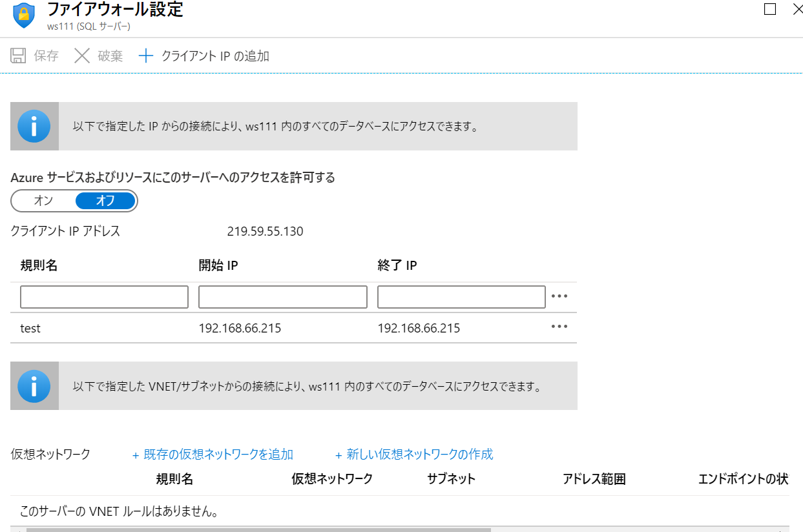Click the Discard (破棄) X icon

point(82,55)
